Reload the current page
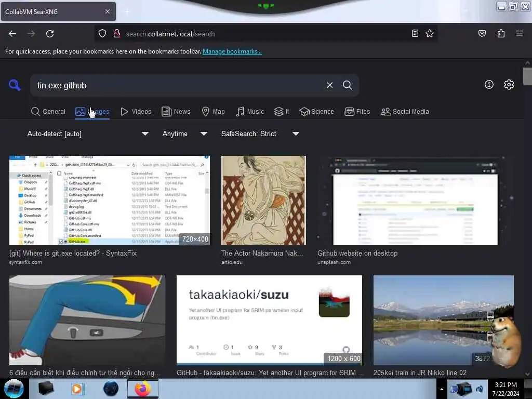Image resolution: width=532 pixels, height=399 pixels. (50, 34)
